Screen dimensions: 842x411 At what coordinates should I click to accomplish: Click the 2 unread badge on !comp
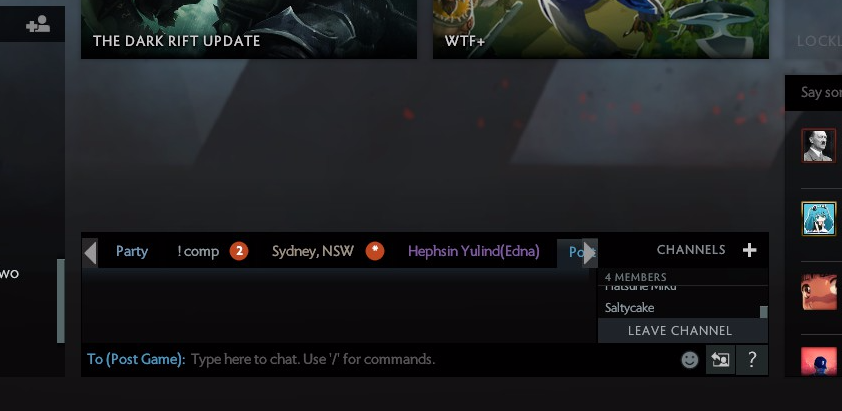coord(239,251)
